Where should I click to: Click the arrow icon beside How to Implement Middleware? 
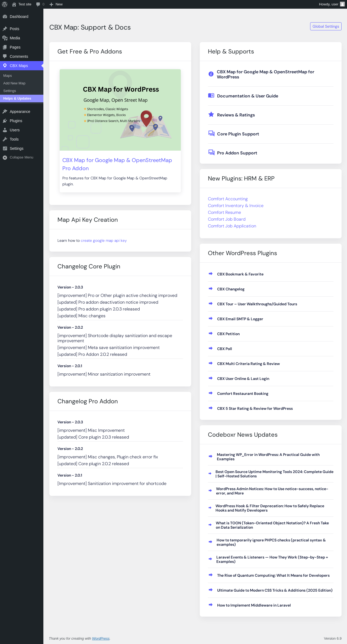[211, 605]
